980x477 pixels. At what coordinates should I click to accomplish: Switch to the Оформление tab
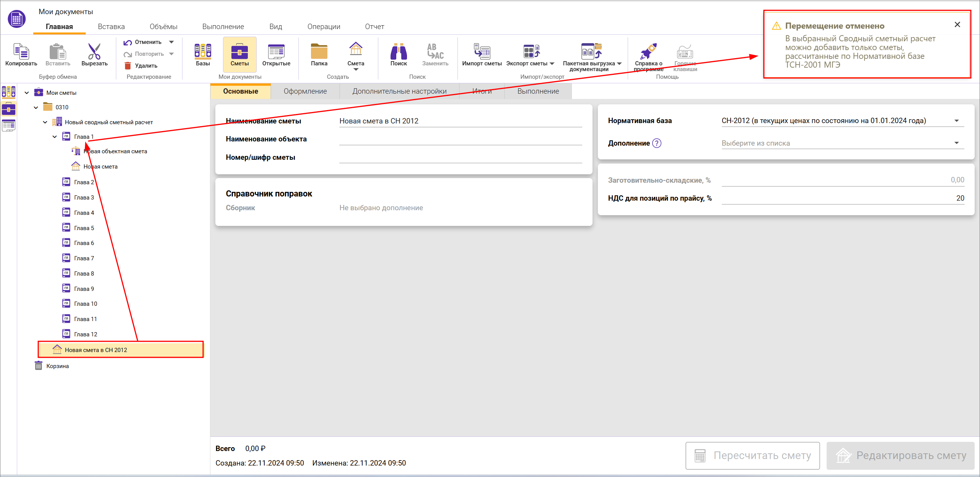pyautogui.click(x=305, y=91)
